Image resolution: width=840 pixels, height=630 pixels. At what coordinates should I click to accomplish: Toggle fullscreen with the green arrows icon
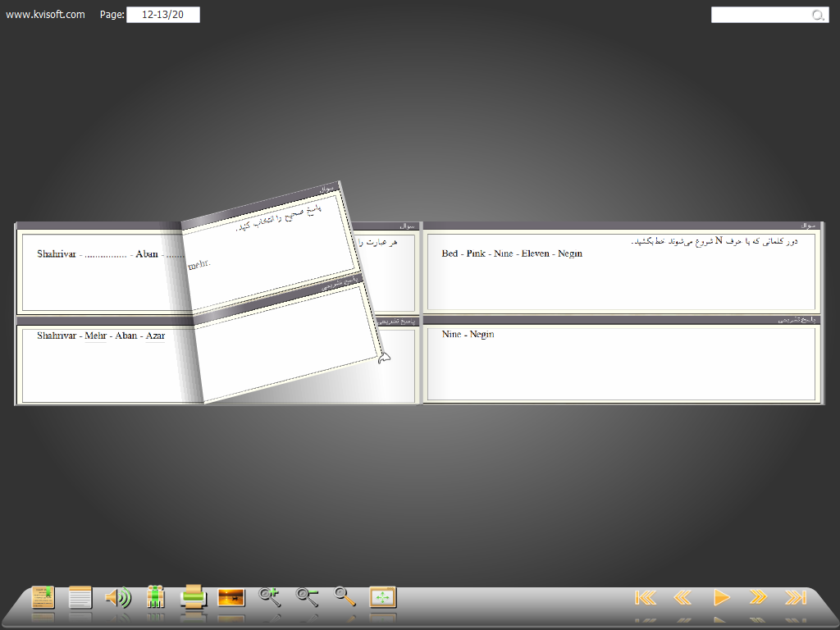tap(383, 597)
